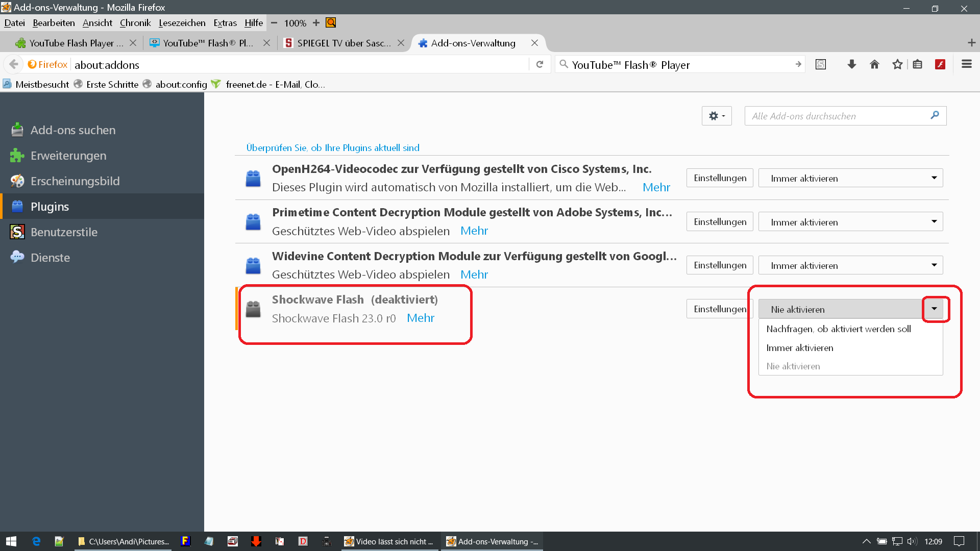Open the hamburger menu icon
This screenshot has height=551, width=980.
click(x=966, y=64)
